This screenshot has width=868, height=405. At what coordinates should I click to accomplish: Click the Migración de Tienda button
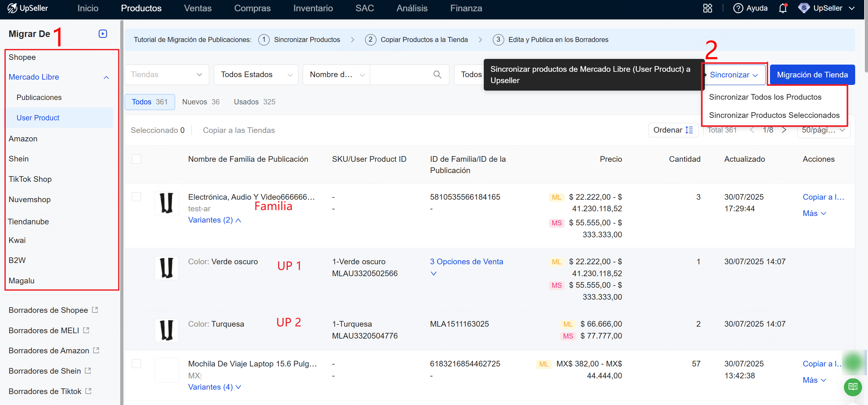tap(812, 75)
